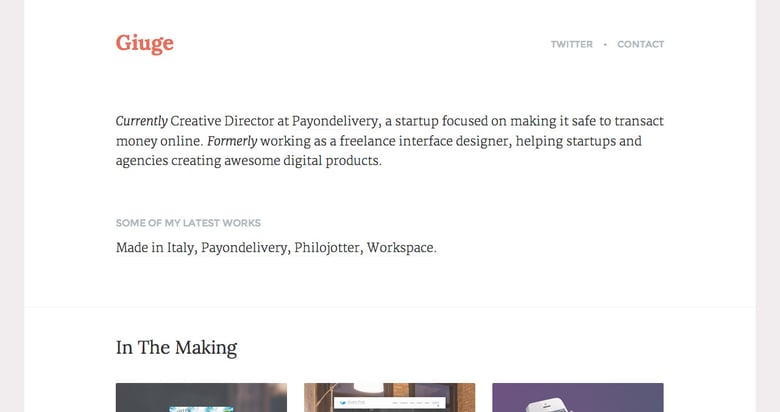Visit the Philojotter project link
780x412 pixels.
[x=326, y=247]
